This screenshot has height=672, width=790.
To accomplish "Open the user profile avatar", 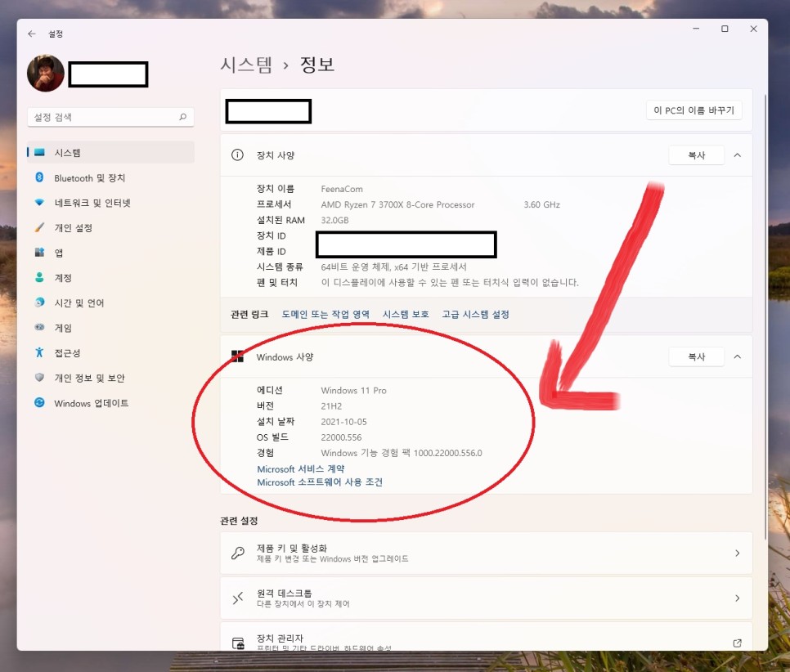I will click(45, 74).
